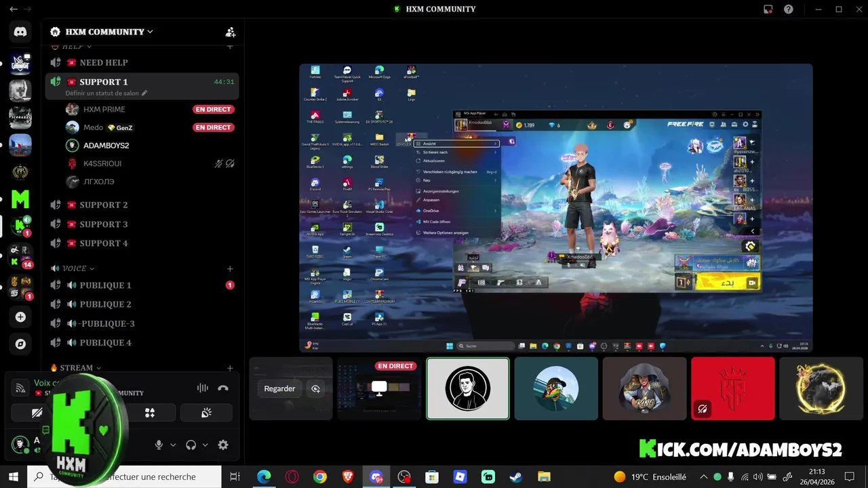The height and width of the screenshot is (488, 868).
Task: Turn on camera in voice panel
Action: (x=37, y=413)
